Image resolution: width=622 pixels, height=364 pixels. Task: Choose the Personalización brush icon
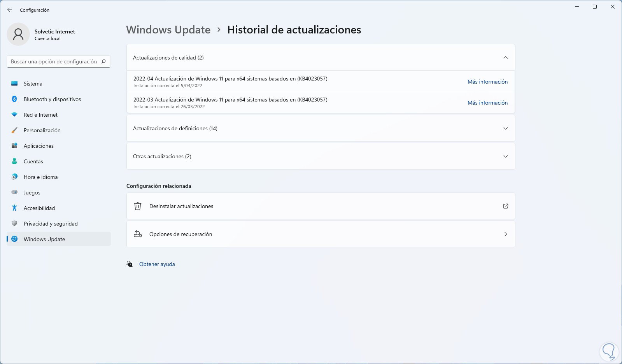coord(14,130)
